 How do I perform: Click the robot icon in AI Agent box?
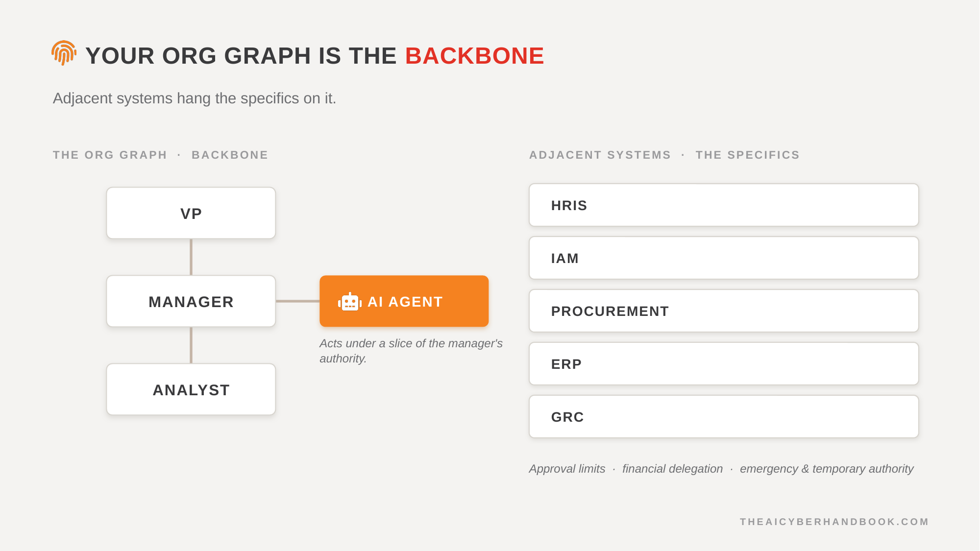pyautogui.click(x=350, y=302)
